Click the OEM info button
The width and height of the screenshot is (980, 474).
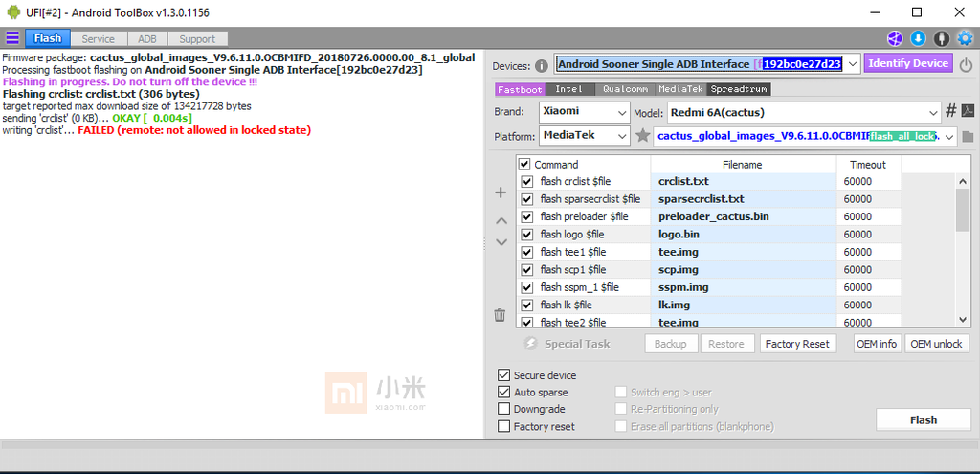877,344
